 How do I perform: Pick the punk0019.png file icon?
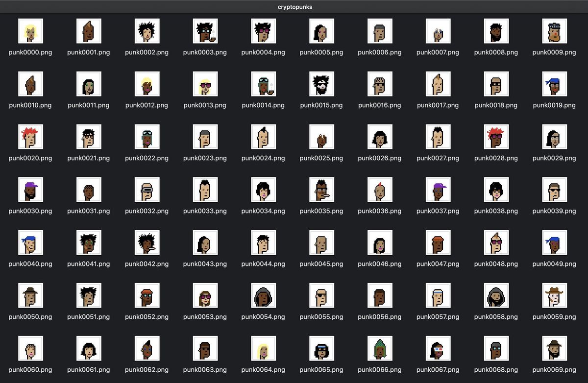pyautogui.click(x=555, y=84)
